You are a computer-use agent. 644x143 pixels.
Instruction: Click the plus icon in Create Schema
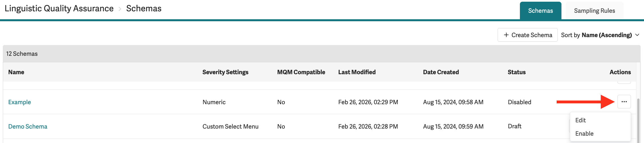click(x=506, y=35)
